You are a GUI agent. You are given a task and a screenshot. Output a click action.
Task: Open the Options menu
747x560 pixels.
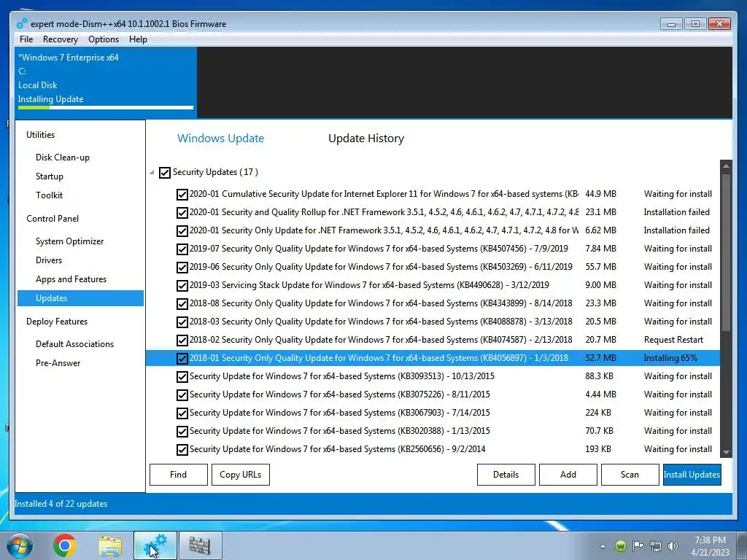(104, 39)
